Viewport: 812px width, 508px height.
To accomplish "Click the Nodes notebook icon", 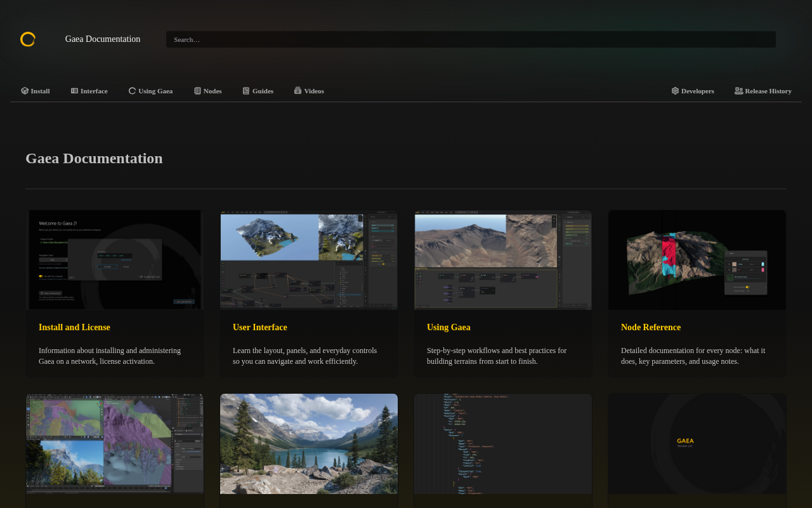I will 197,91.
